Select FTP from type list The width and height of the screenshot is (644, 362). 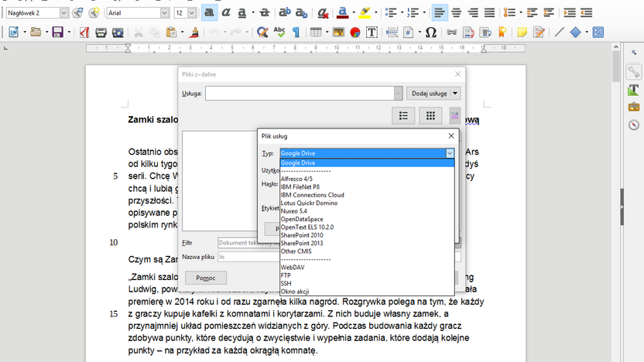[367, 275]
